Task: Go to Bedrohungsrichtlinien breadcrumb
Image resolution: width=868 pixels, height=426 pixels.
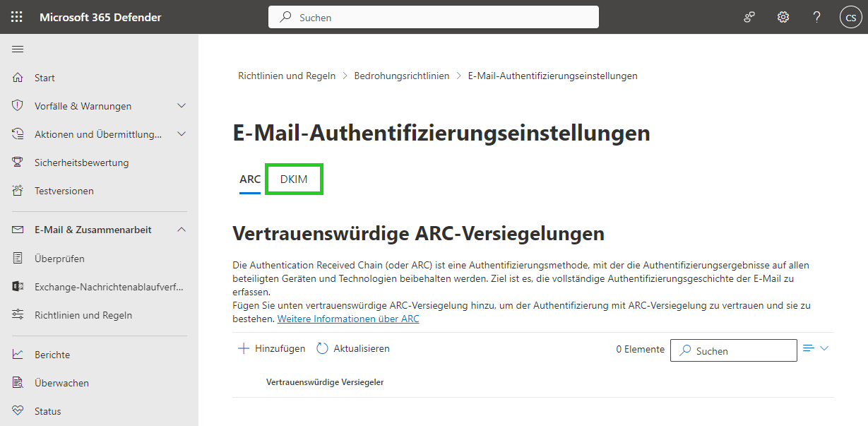Action: (402, 76)
